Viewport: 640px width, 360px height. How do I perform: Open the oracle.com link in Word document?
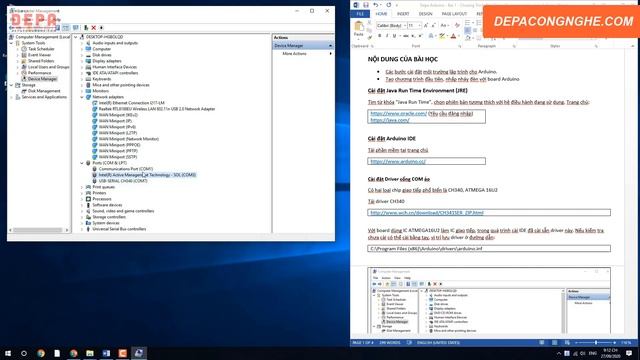click(x=398, y=113)
